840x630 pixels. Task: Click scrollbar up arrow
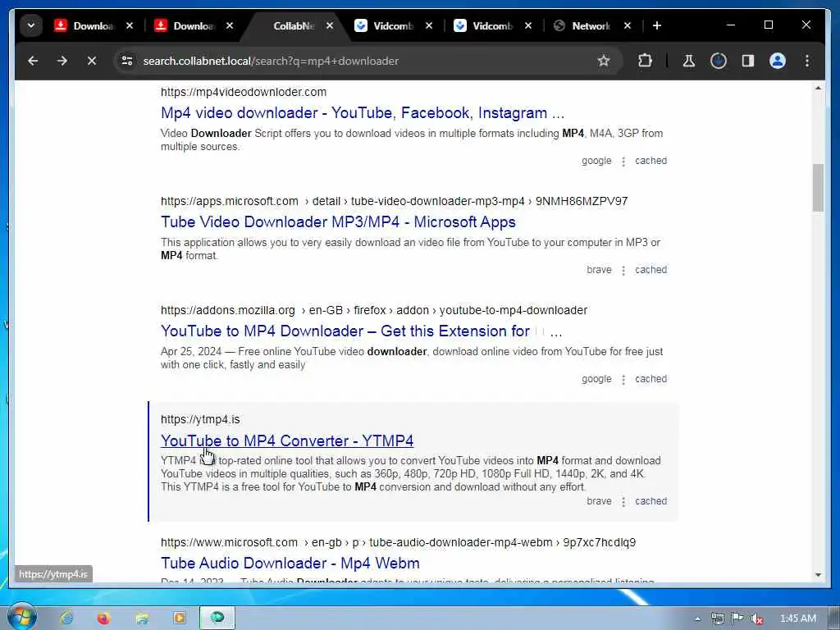click(x=818, y=88)
